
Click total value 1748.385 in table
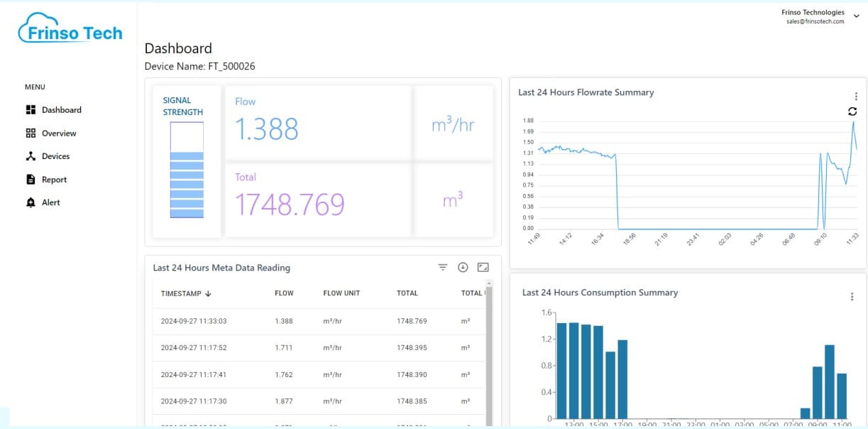pos(412,401)
